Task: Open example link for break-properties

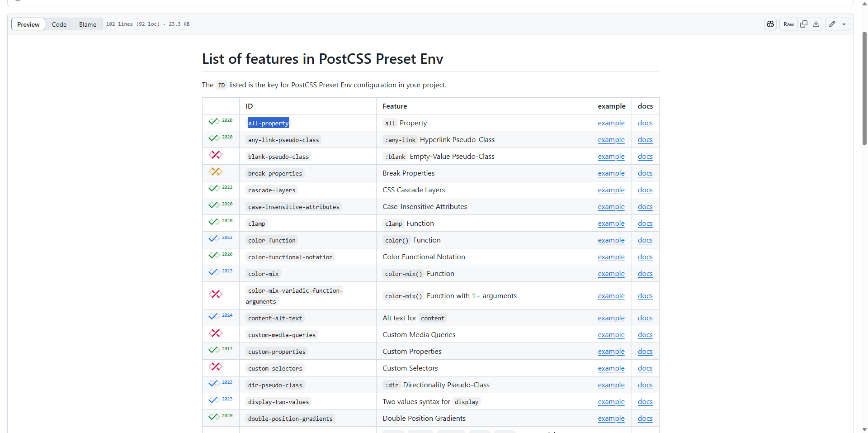Action: point(611,173)
